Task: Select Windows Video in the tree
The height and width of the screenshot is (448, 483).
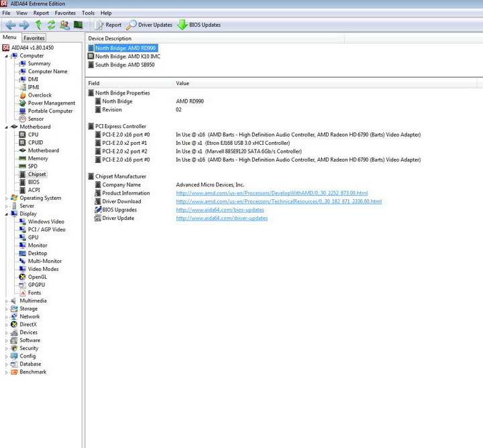Action: 46,222
